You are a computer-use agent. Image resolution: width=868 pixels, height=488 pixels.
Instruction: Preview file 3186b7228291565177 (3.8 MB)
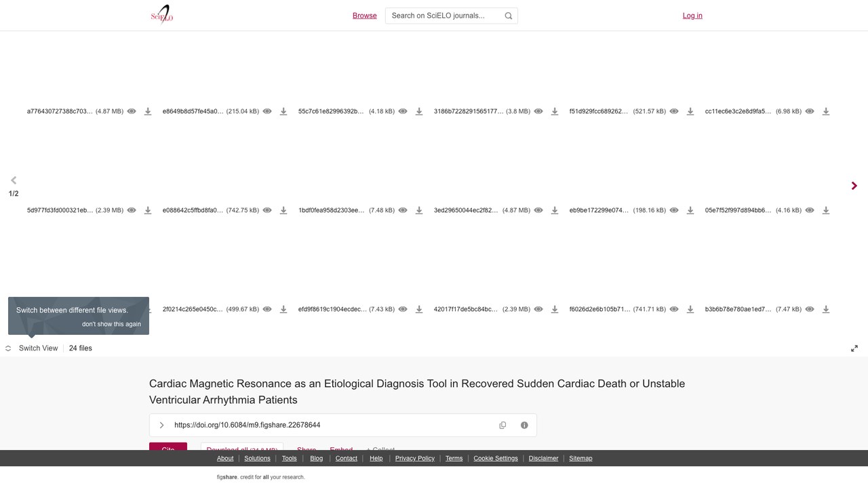[x=538, y=111]
